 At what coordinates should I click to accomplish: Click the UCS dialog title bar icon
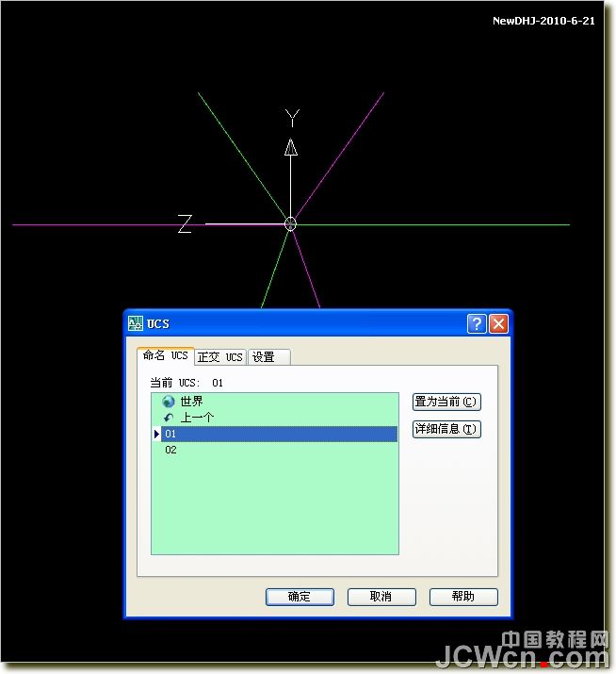tap(136, 323)
